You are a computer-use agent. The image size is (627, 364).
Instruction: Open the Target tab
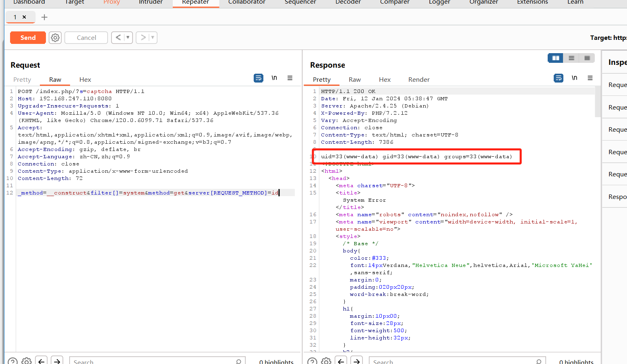(74, 2)
